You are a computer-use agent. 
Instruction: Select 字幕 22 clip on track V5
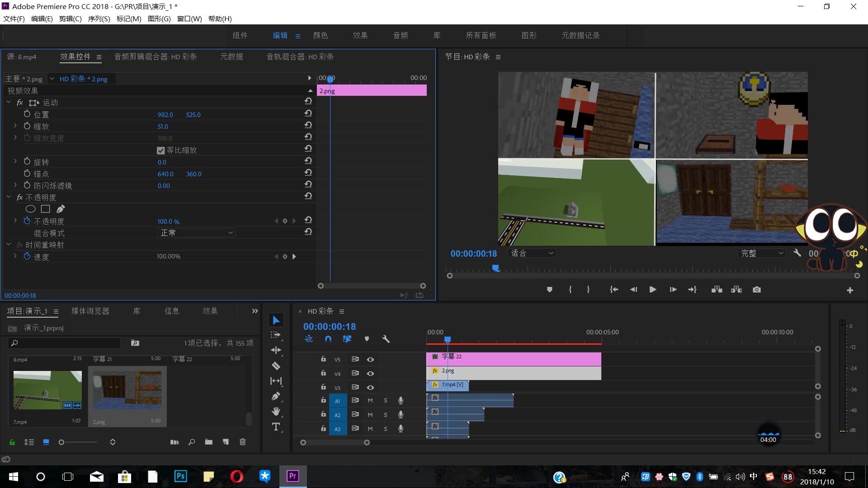tap(514, 359)
